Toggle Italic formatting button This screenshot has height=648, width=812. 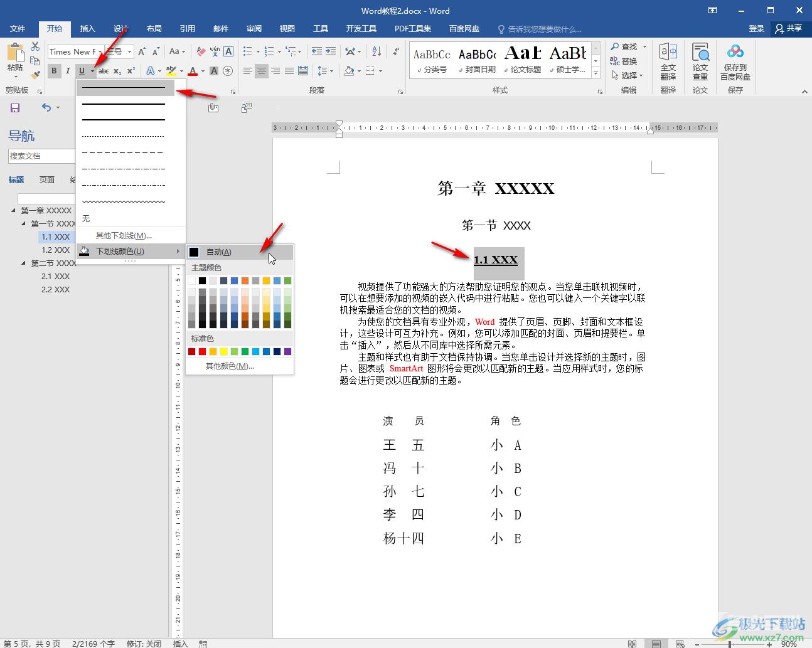[x=68, y=71]
